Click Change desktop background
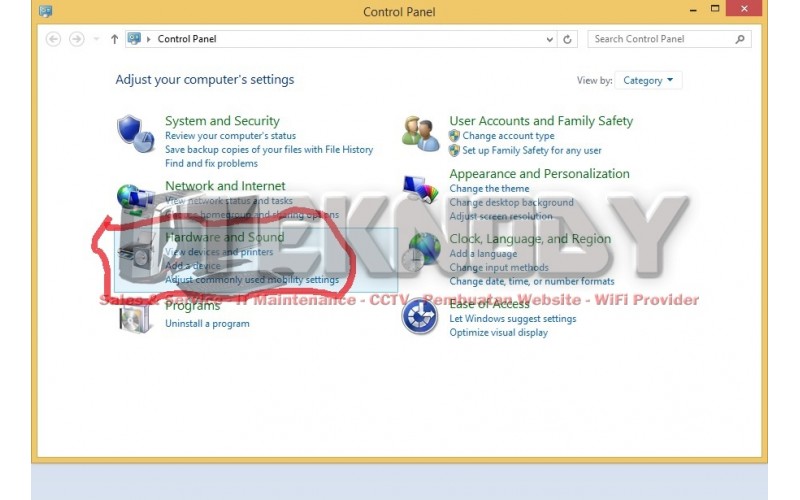800x500 pixels. [x=511, y=203]
